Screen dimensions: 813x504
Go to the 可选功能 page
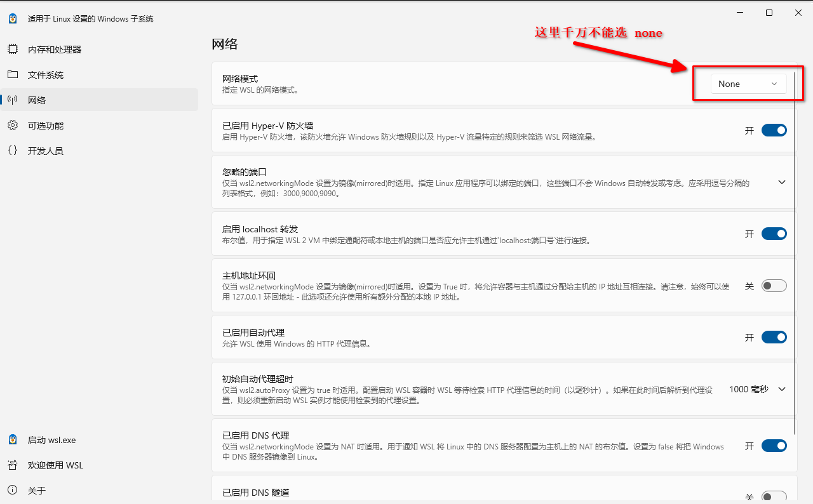(x=100, y=125)
